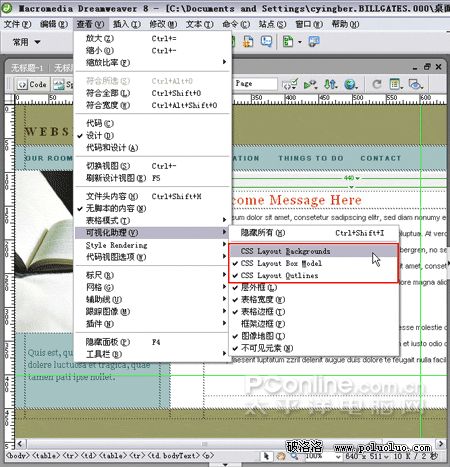Toggle 表格宽度 visual aid
The image size is (450, 467).
point(314,300)
